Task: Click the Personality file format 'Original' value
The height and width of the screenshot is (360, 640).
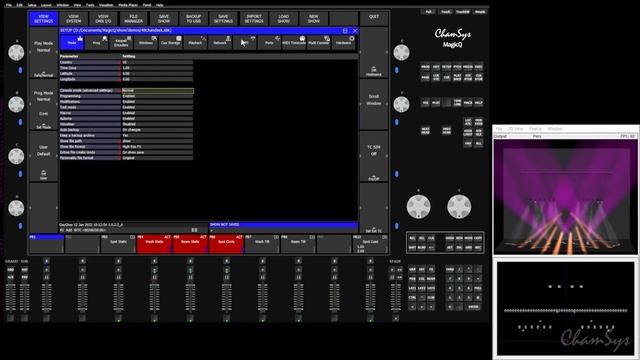Action: [x=158, y=158]
